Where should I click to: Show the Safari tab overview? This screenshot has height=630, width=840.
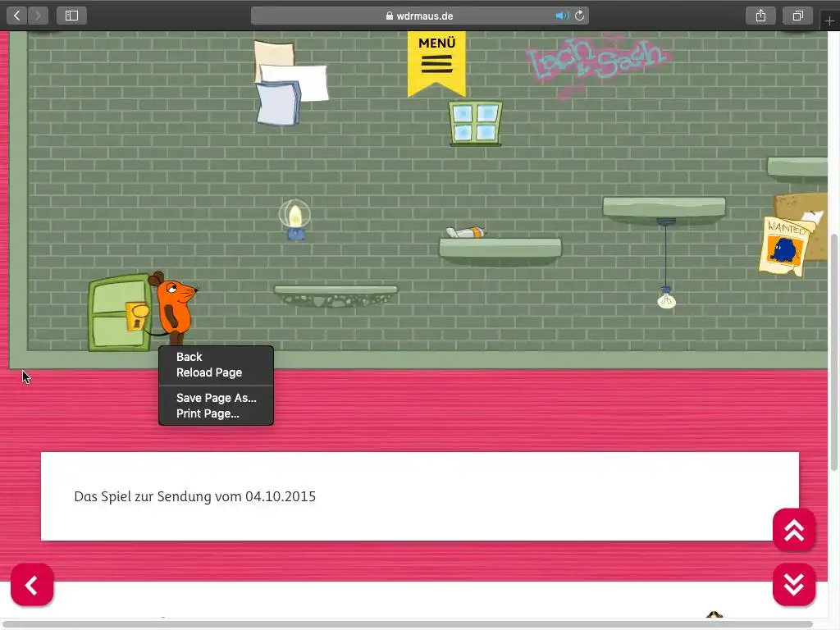click(798, 16)
